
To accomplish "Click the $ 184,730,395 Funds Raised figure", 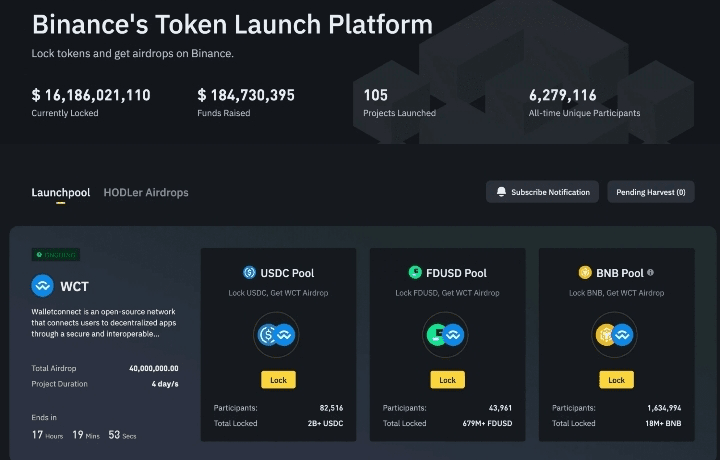I will tap(246, 95).
